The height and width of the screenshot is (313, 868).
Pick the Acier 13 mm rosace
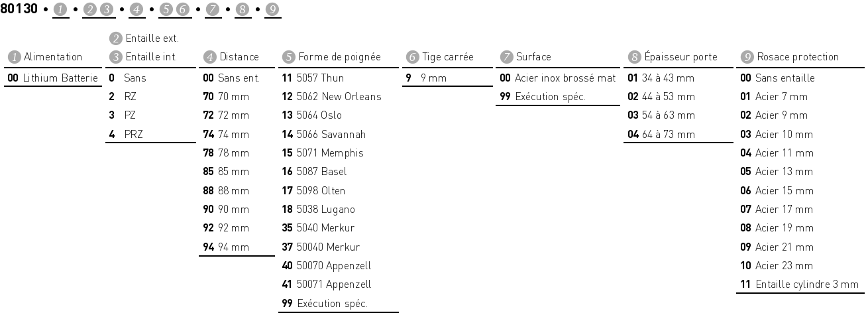click(777, 172)
